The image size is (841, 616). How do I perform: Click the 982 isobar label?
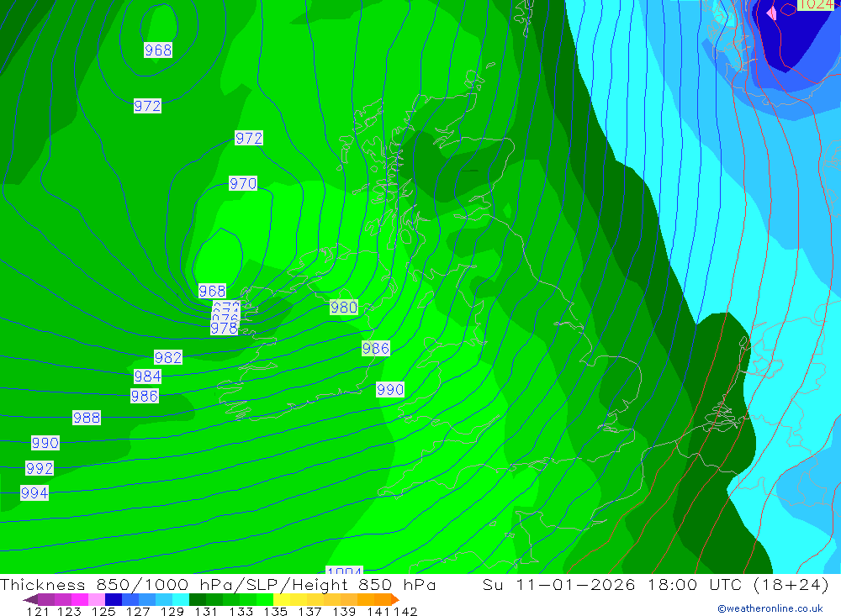coord(168,357)
